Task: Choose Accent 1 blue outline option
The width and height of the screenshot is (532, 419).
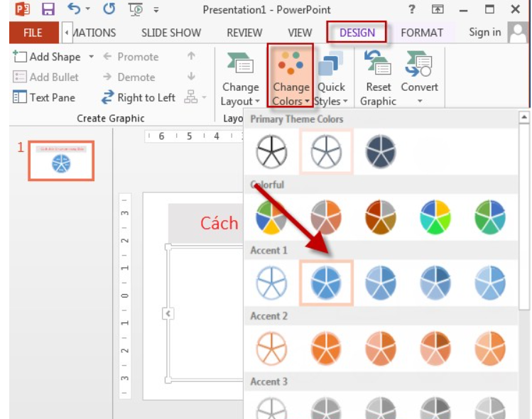Action: click(271, 283)
